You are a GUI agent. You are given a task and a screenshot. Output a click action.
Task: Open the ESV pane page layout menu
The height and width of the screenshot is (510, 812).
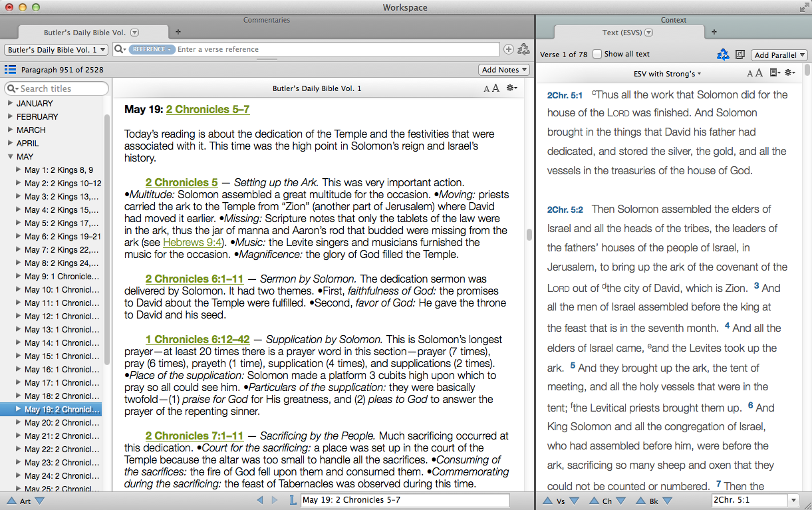point(774,73)
